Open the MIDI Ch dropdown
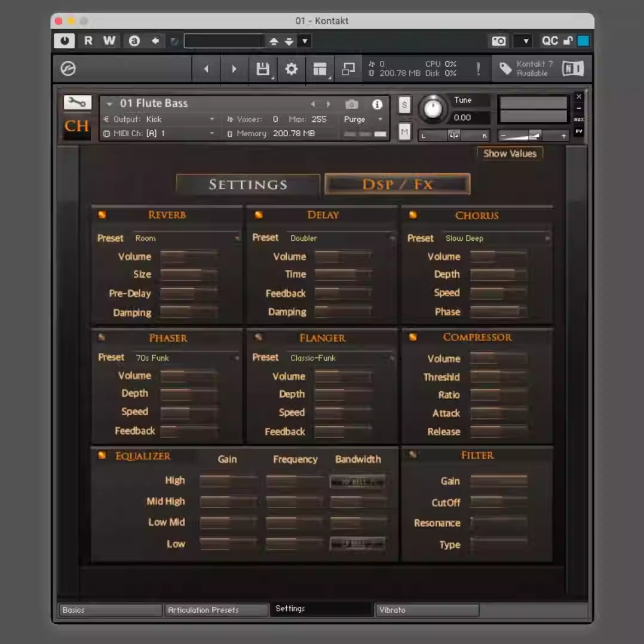Screen dimensions: 644x644 160,133
